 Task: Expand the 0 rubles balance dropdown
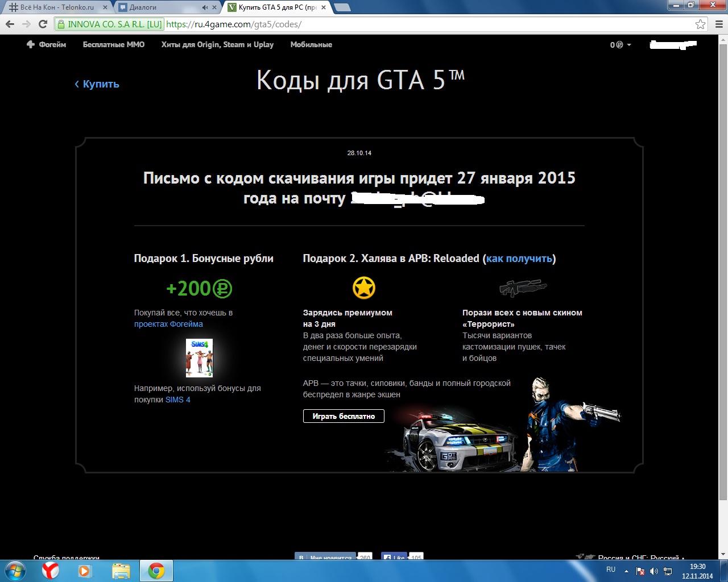[x=621, y=44]
